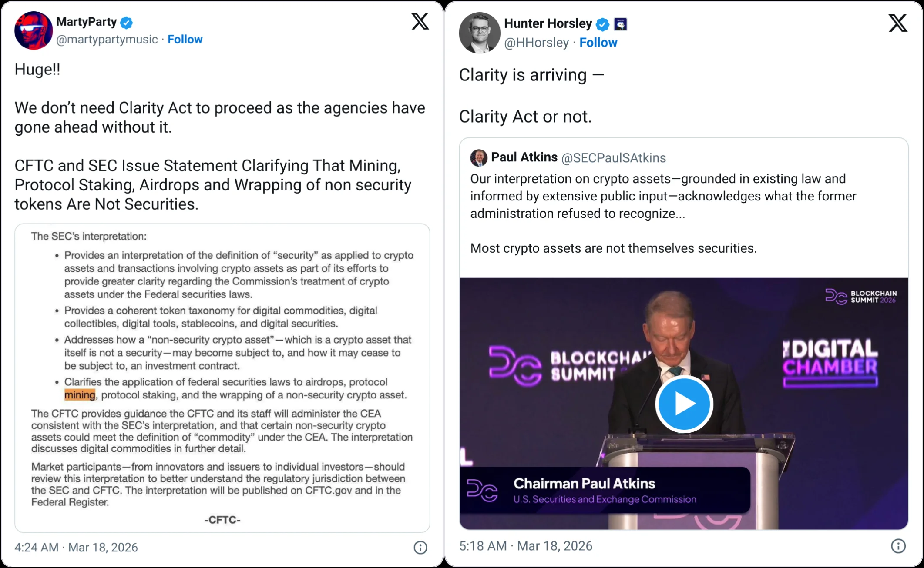Click MartyParty's profile avatar
Screen dimensions: 924x568
(x=34, y=30)
